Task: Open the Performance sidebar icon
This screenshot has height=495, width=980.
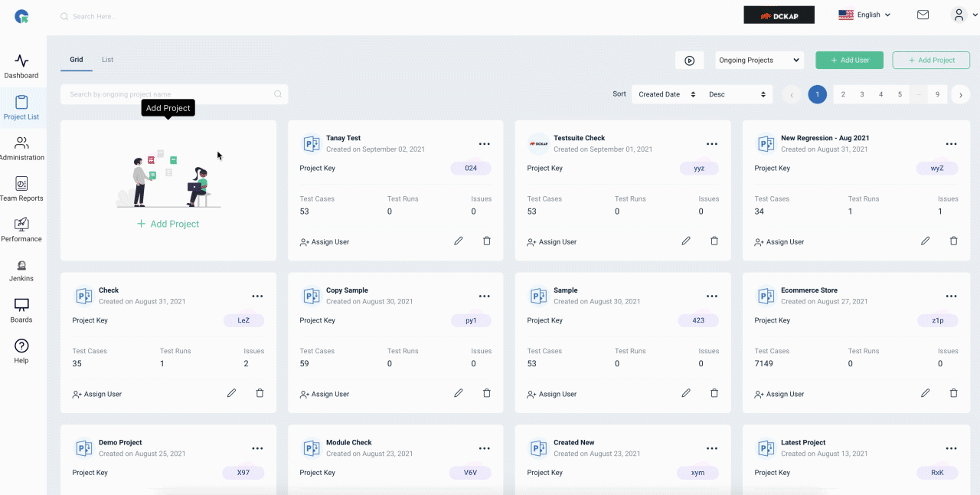Action: pos(21,225)
